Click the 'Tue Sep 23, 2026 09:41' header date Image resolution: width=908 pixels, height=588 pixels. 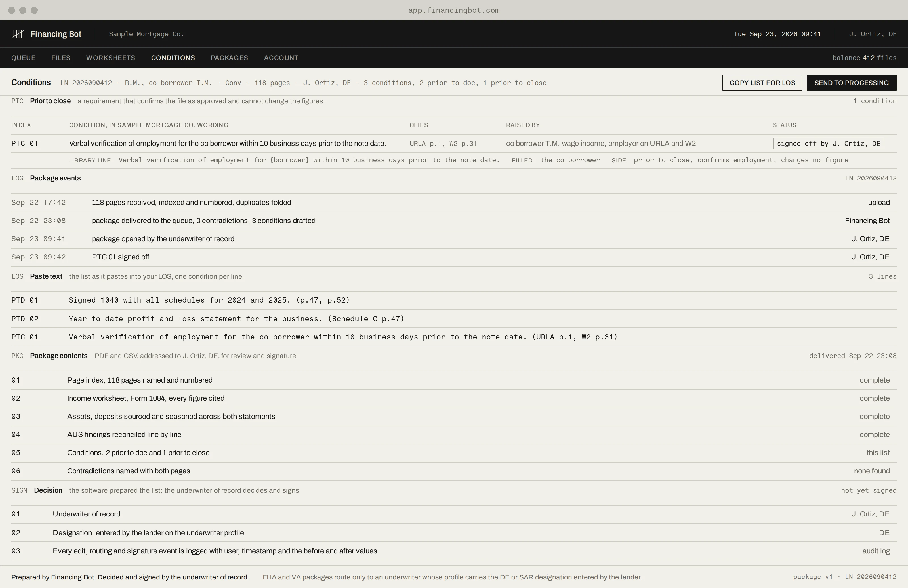pos(777,34)
